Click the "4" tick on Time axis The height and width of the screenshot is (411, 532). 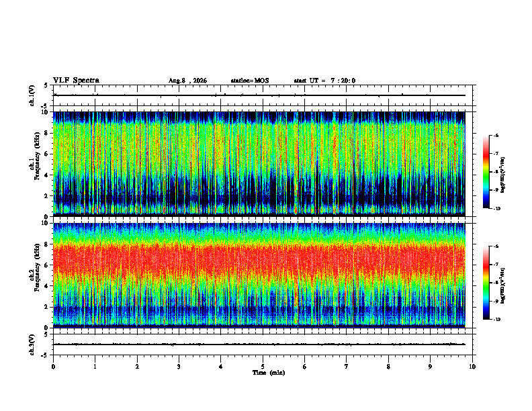pyautogui.click(x=221, y=367)
